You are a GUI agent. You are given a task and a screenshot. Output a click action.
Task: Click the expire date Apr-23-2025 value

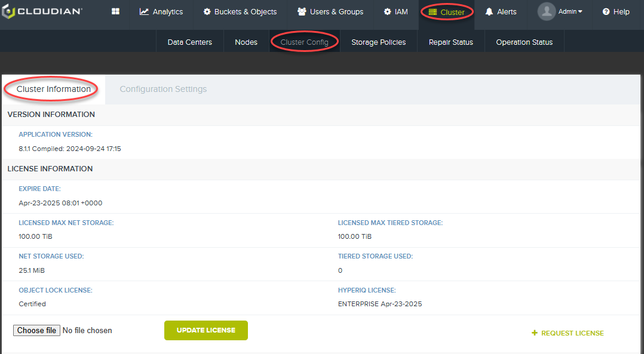(60, 202)
